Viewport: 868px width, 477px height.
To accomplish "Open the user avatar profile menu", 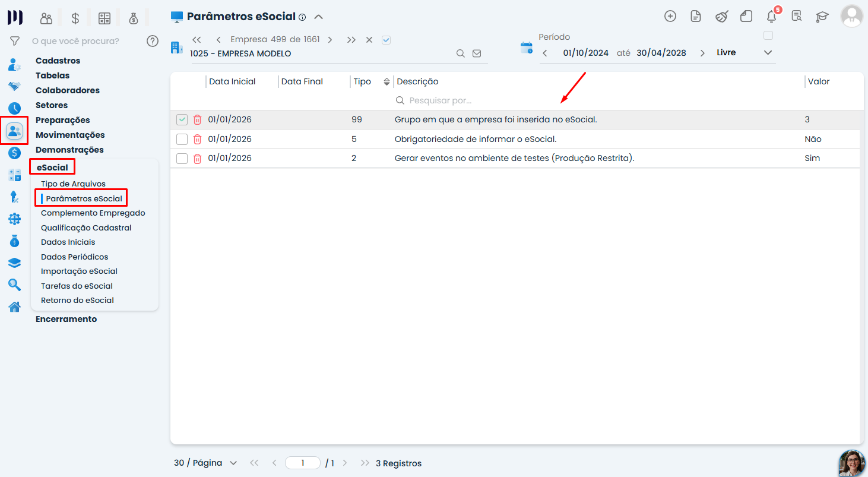I will pyautogui.click(x=851, y=16).
